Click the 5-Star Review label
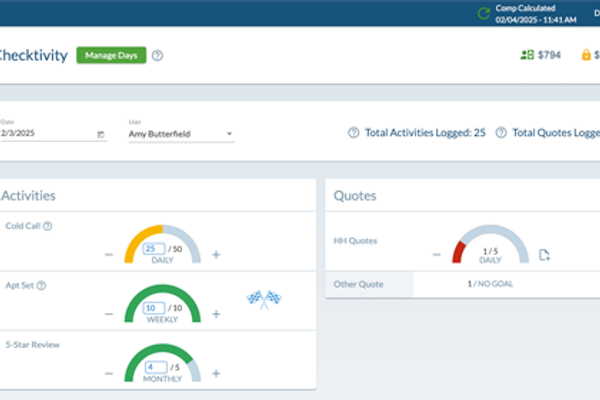This screenshot has height=400, width=600. 33,345
